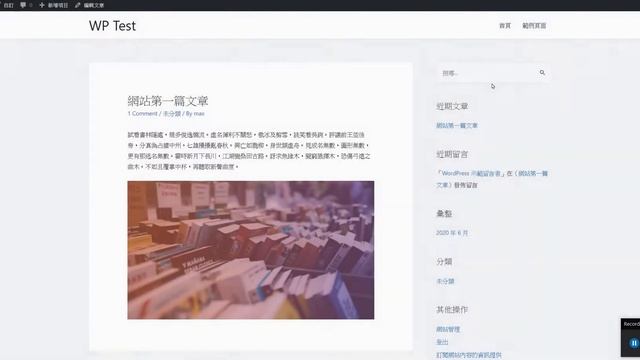Open the post title 網站第一篇文章 heading

(168, 101)
